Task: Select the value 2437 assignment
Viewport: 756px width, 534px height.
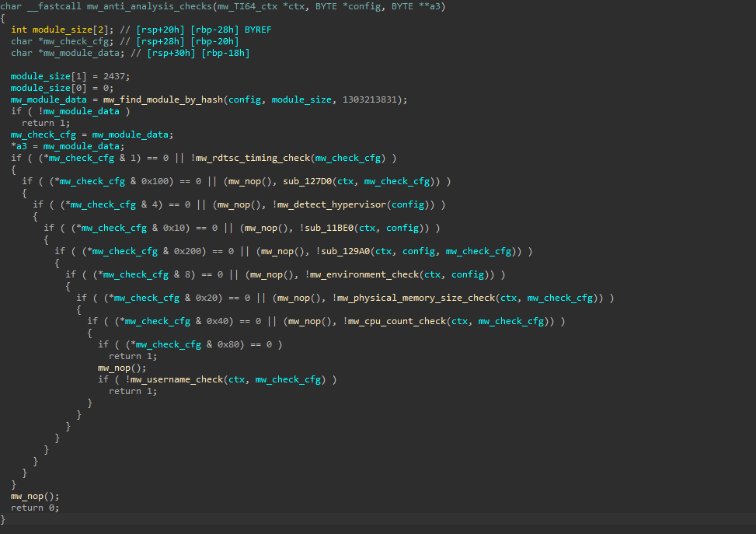Action: tap(70, 76)
